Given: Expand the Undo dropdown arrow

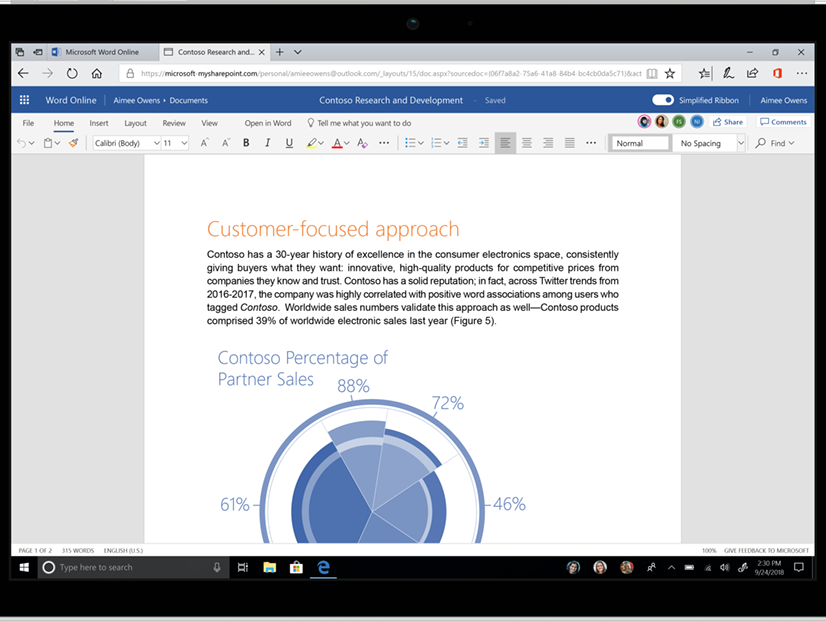Looking at the screenshot, I should coord(32,143).
